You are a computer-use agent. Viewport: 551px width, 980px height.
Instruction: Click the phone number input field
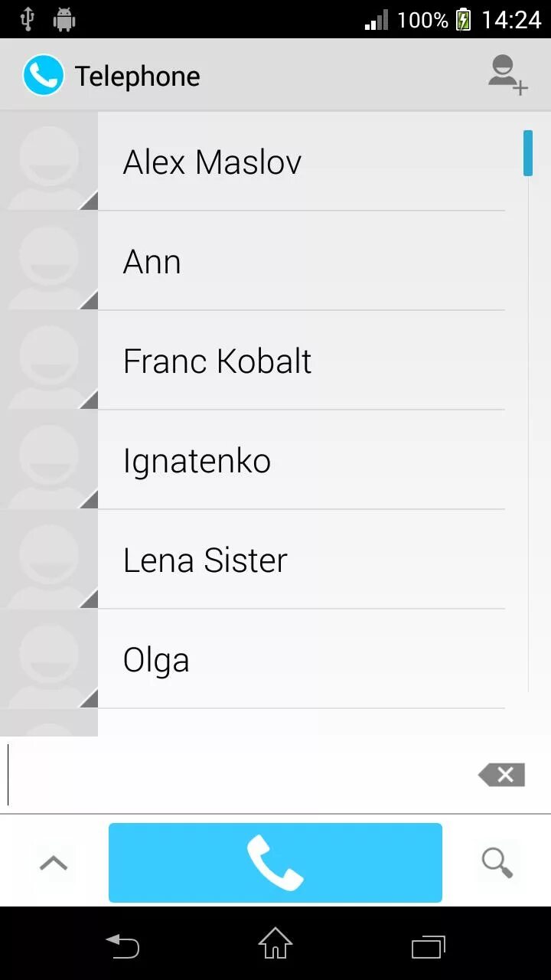point(237,775)
